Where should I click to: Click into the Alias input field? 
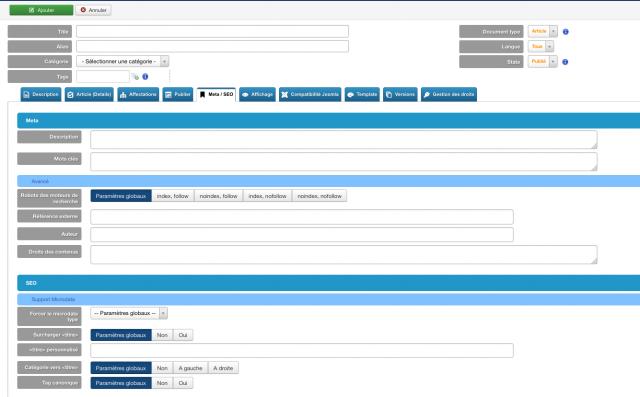[212, 46]
